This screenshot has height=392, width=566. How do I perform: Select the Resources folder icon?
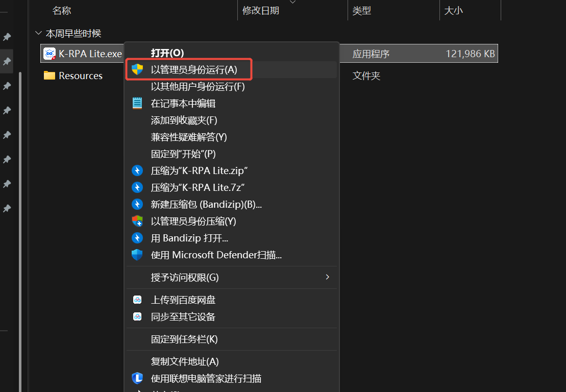click(50, 76)
